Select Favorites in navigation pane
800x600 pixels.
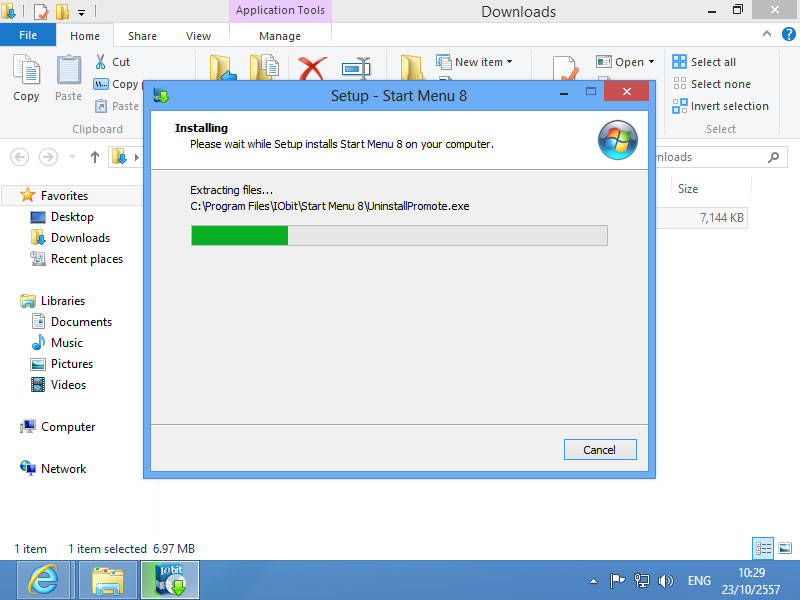[x=64, y=195]
